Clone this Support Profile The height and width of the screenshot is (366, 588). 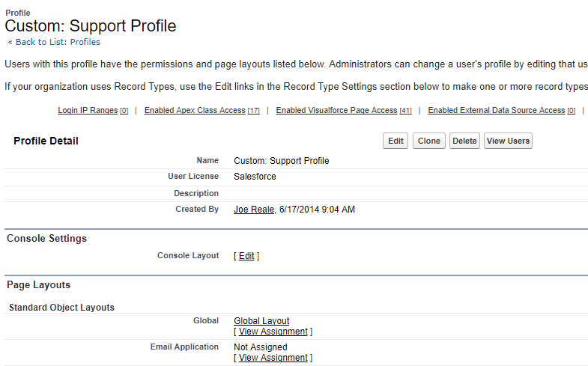coord(429,141)
